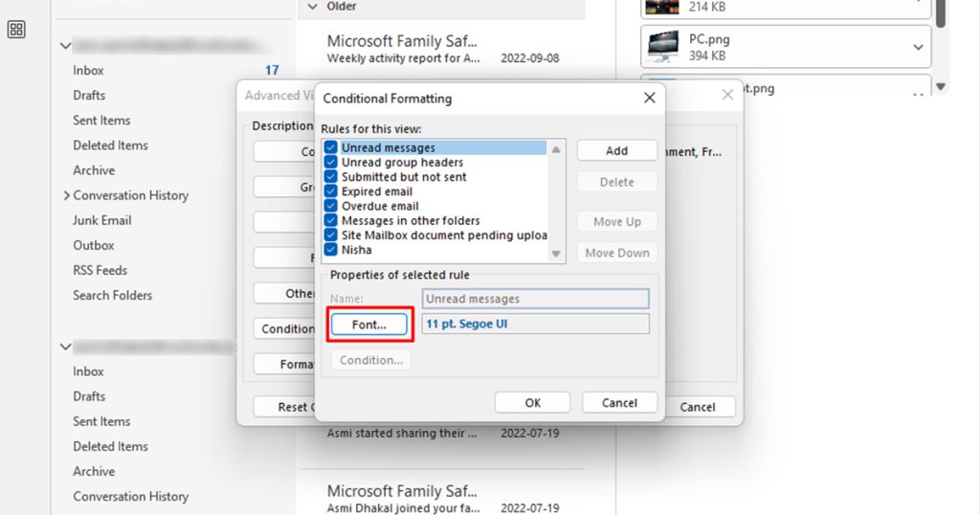
Task: Toggle the Expired email rule checkbox
Action: pos(331,191)
